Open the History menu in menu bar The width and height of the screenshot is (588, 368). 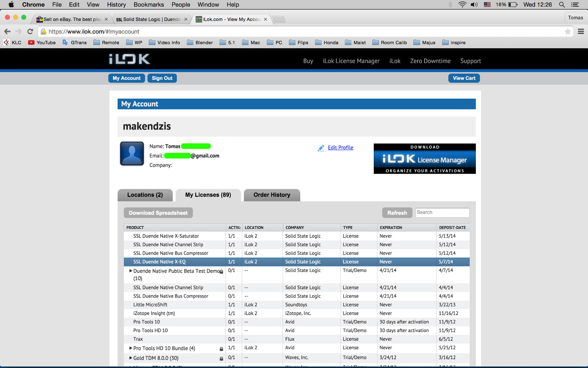[x=116, y=4]
